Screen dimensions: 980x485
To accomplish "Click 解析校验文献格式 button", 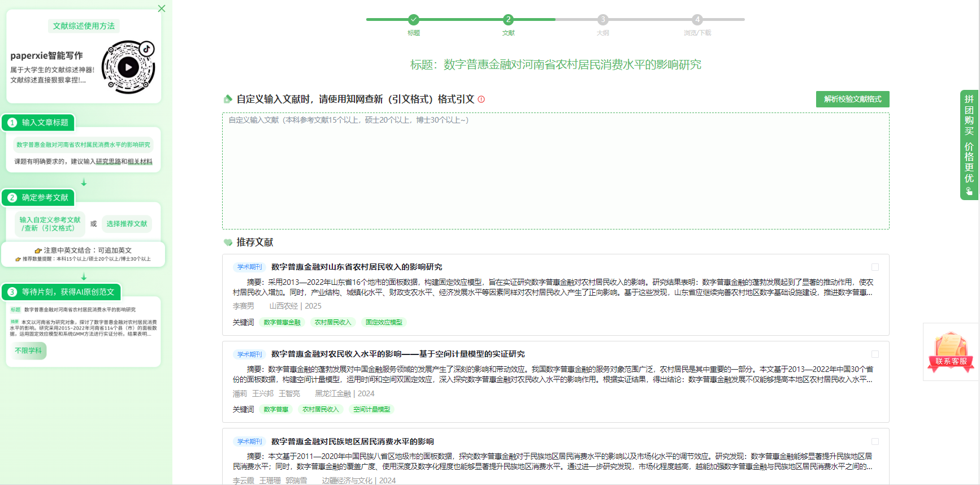I will click(x=852, y=99).
